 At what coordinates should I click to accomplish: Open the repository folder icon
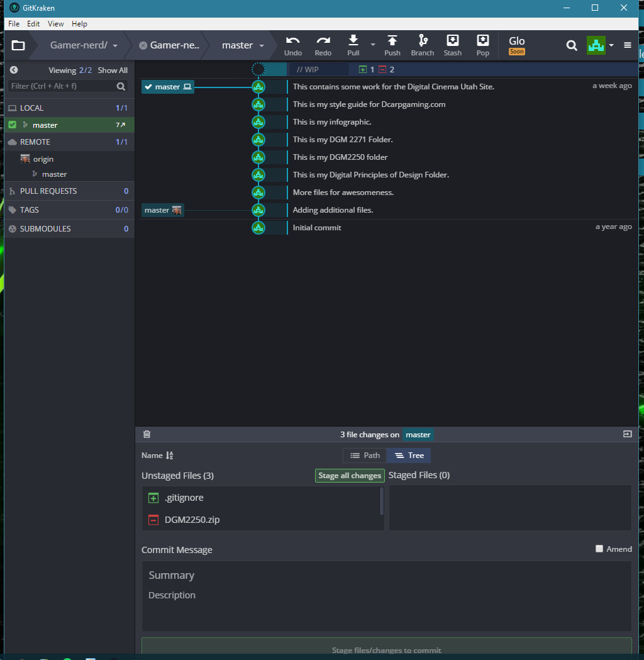point(18,45)
